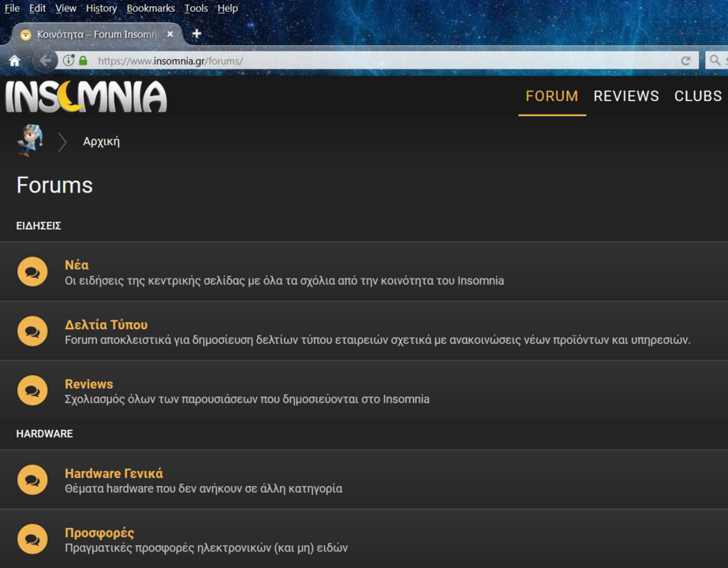Click the description 'Θέματα hardware που δεν ανήκουν...'
This screenshot has width=728, height=568.
click(x=203, y=488)
